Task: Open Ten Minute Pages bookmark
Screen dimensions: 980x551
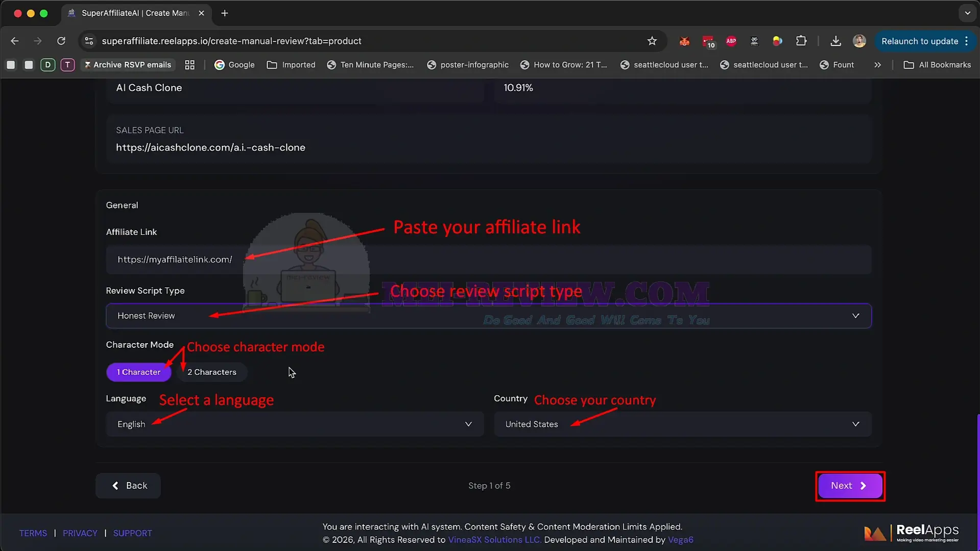Action: pyautogui.click(x=370, y=65)
